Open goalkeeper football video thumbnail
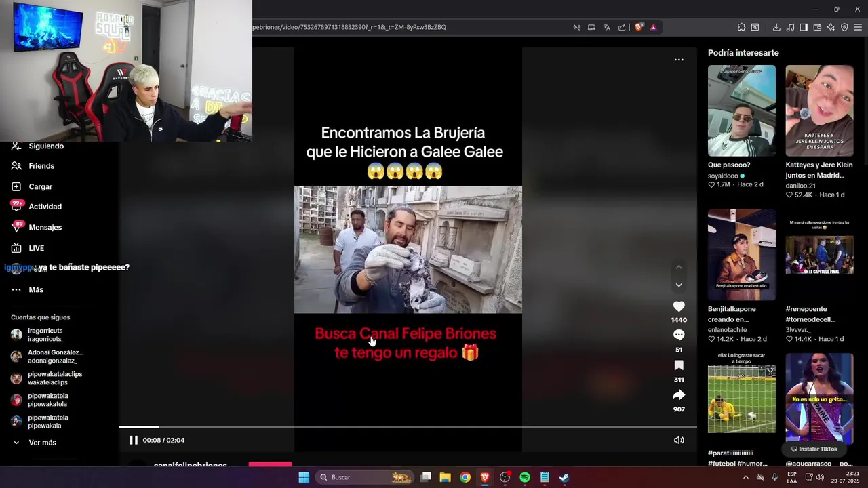The width and height of the screenshot is (868, 488). [742, 399]
